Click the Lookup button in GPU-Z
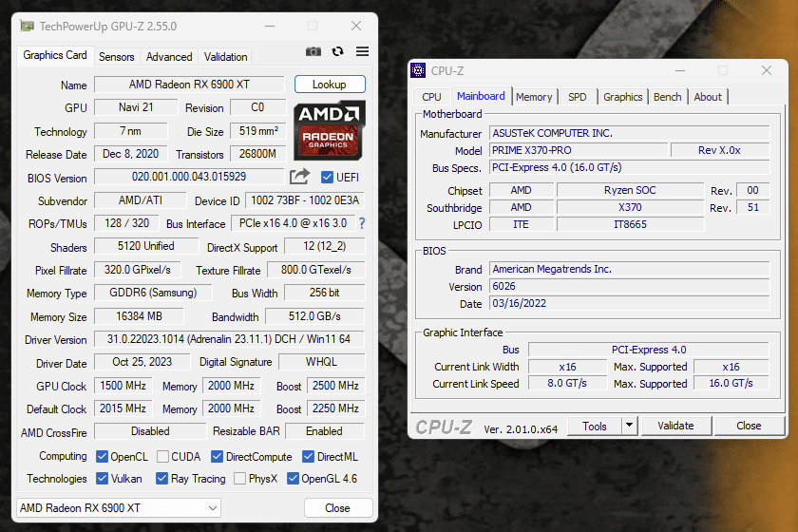The height and width of the screenshot is (532, 798). click(x=330, y=85)
